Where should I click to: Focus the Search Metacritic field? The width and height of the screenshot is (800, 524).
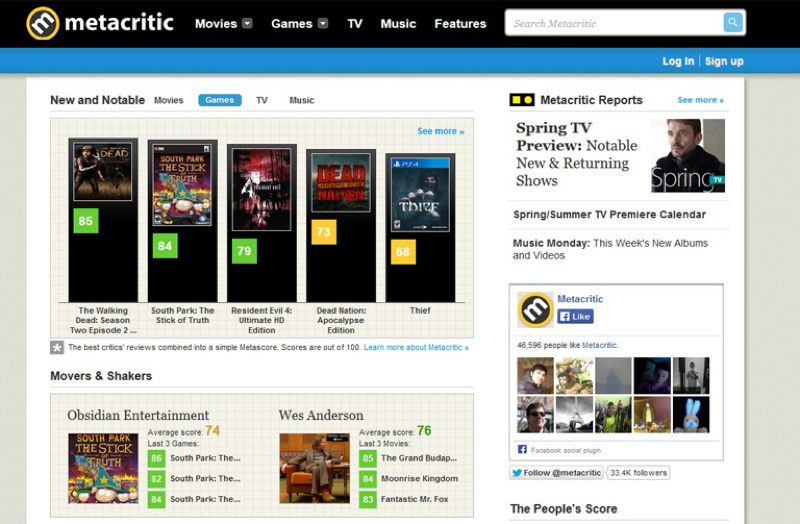[614, 23]
